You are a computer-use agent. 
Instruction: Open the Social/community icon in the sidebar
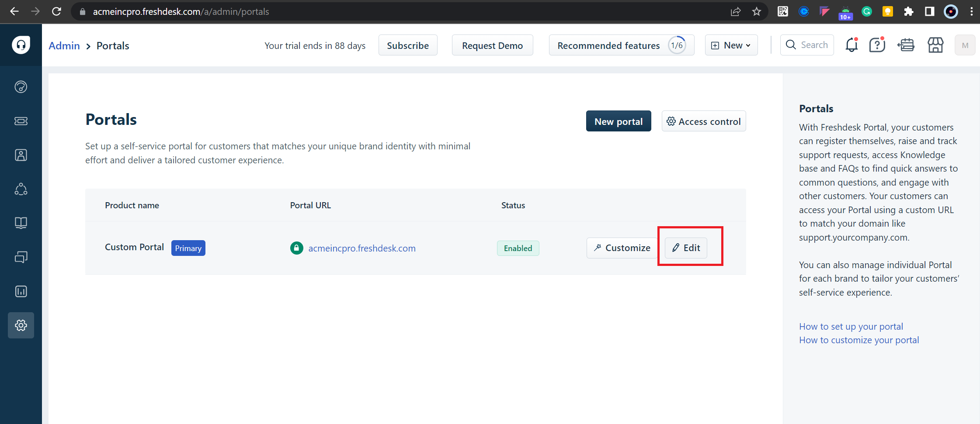click(21, 189)
